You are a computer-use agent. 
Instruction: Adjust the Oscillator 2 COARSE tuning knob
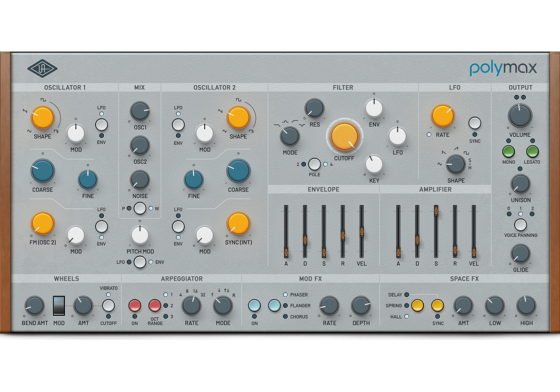(x=238, y=171)
